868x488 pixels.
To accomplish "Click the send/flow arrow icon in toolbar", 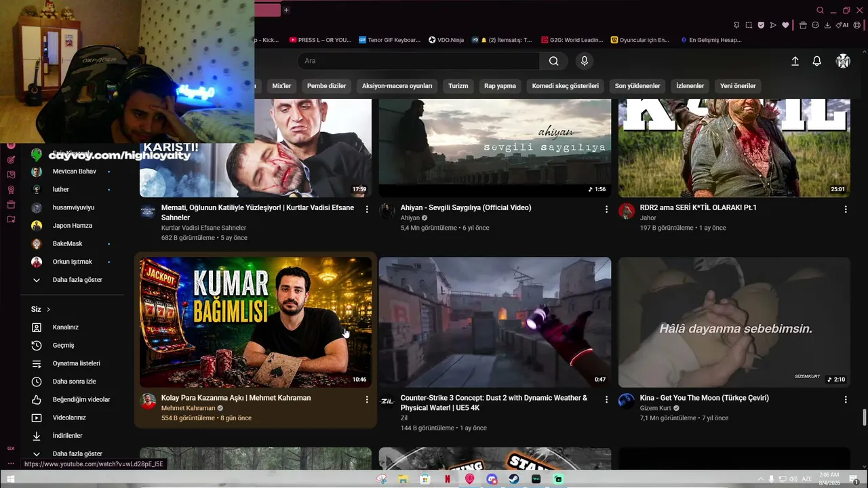I will 773,25.
